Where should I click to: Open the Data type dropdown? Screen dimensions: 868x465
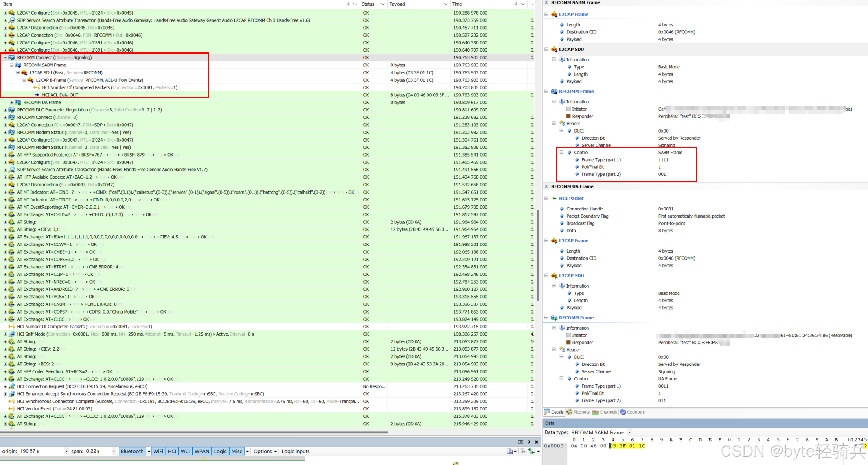tap(629, 432)
